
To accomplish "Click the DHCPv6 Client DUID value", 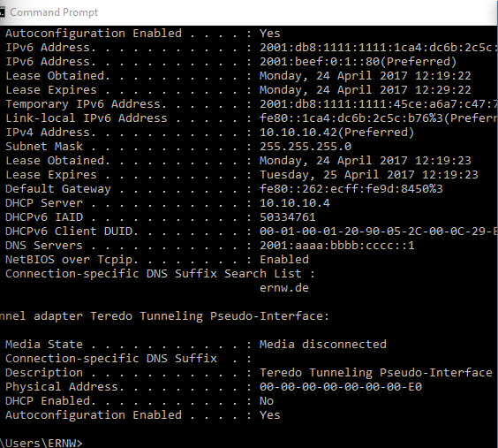I will click(x=379, y=231).
